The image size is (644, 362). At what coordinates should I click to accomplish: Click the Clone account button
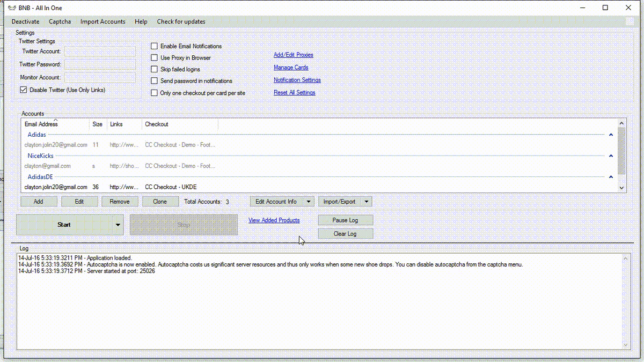160,202
